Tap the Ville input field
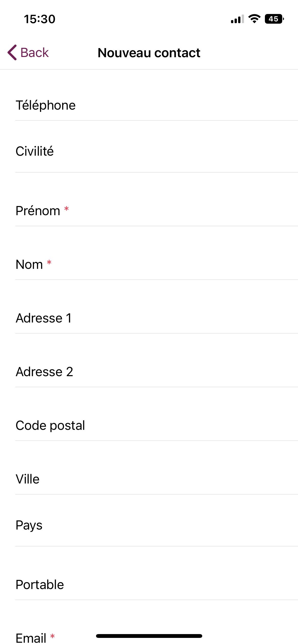This screenshot has height=644, width=298. pos(157,479)
